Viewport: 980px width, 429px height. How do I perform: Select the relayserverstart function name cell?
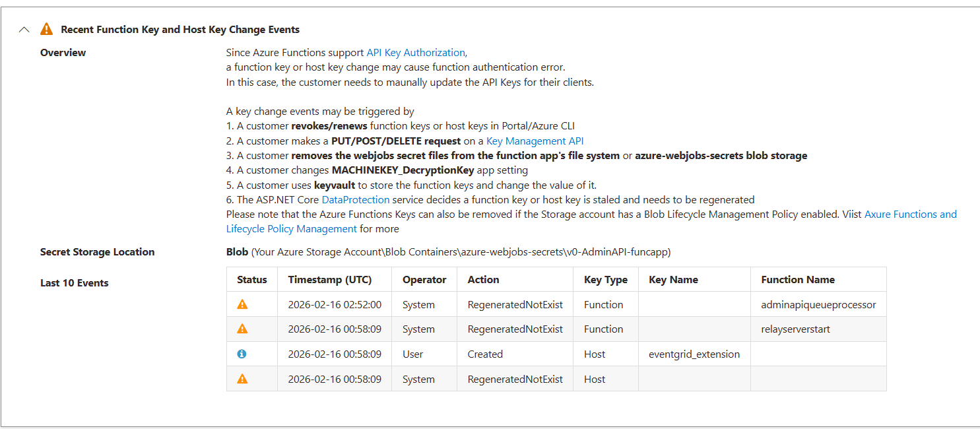(795, 329)
